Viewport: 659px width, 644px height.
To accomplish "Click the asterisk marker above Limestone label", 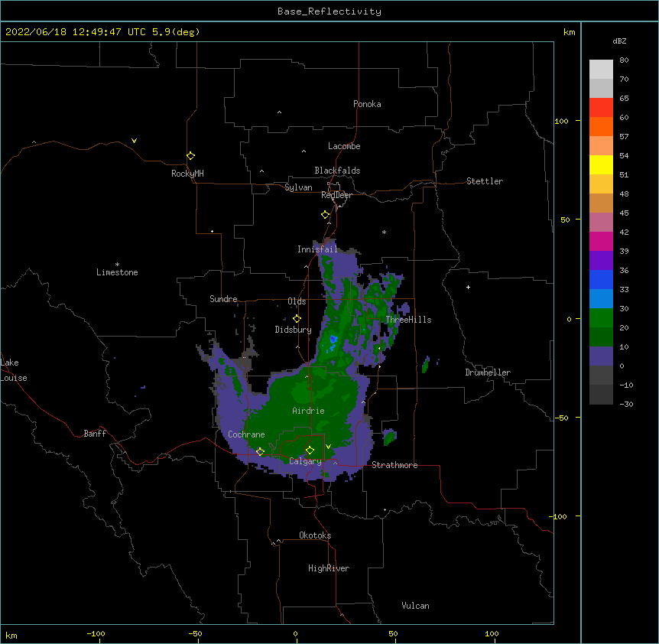I will [x=117, y=265].
